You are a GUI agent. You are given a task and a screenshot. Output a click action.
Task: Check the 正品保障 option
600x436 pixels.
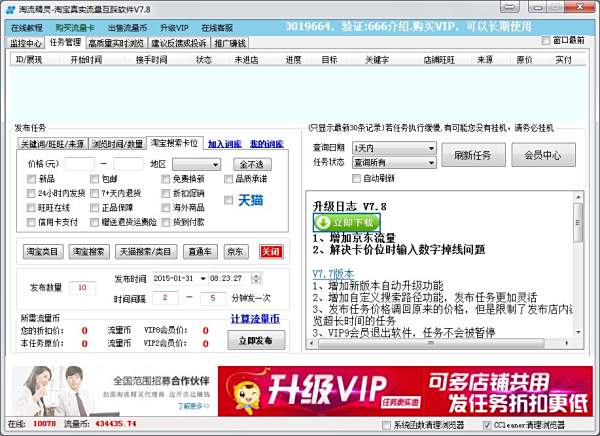pos(94,208)
